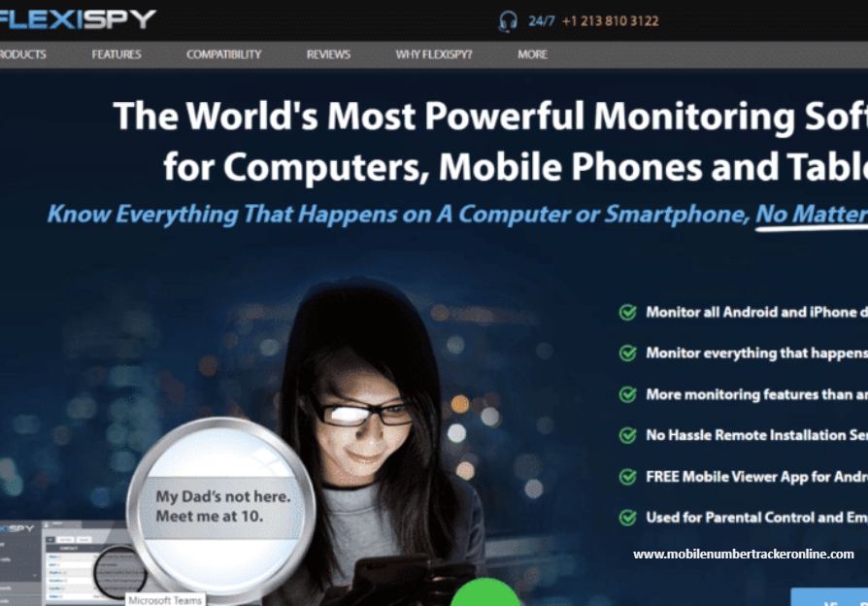Click the checkmark beside FREE Mobile Viewer App
868x606 pixels.
[628, 477]
